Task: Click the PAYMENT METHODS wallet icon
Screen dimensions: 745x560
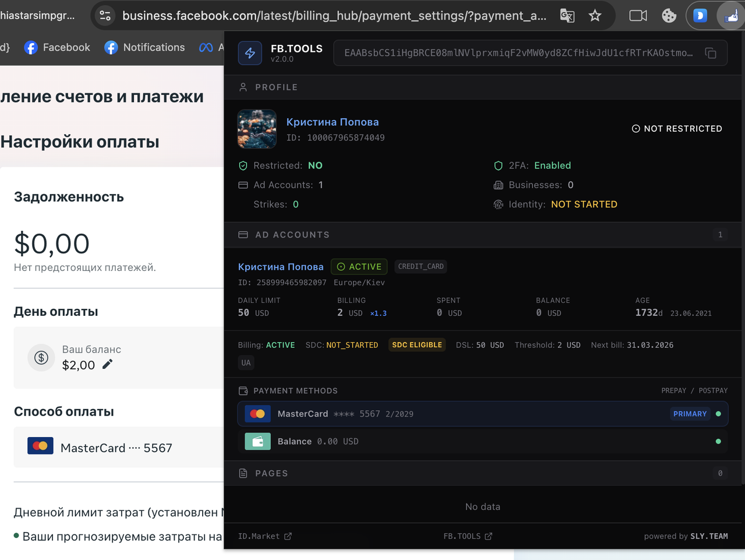Action: [x=243, y=391]
